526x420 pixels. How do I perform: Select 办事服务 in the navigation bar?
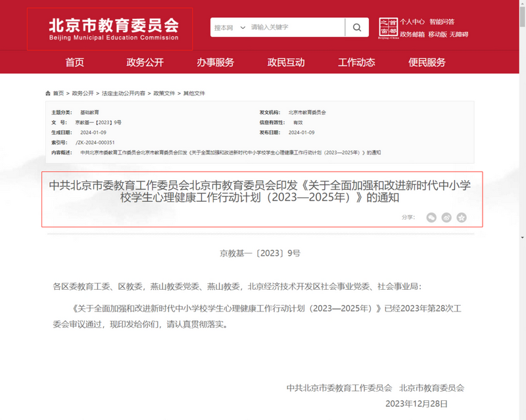click(215, 62)
